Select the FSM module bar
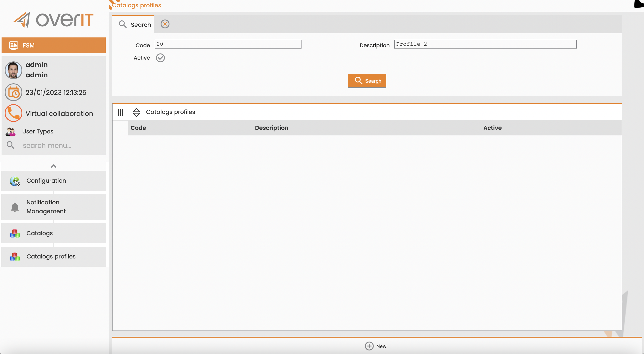Screen dimensions: 644x354 click(x=53, y=45)
